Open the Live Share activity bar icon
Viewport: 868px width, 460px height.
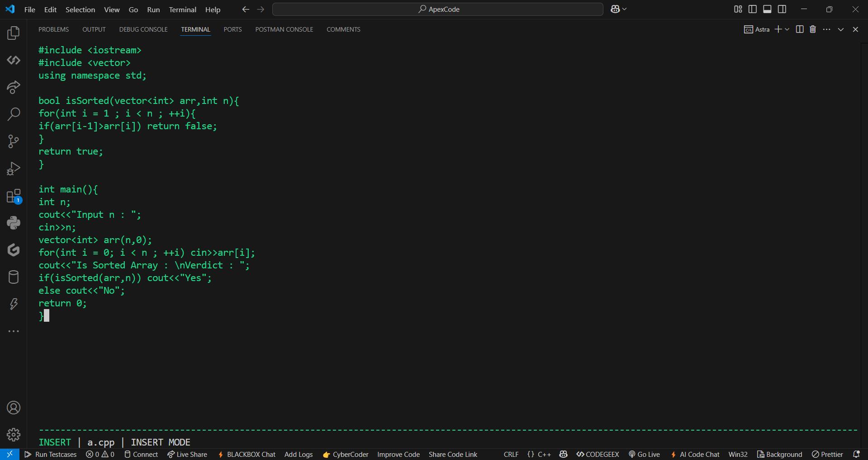point(14,87)
